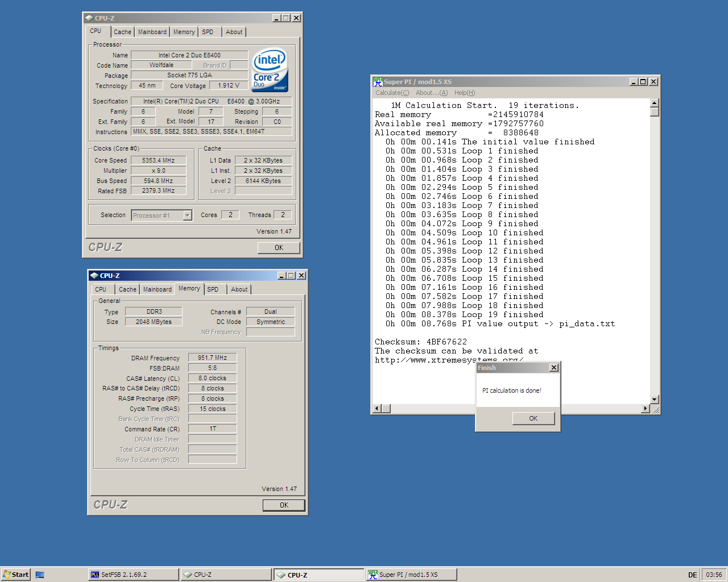The image size is (728, 582).
Task: Open Cache tab in upper CPU-Z window
Action: 122,32
